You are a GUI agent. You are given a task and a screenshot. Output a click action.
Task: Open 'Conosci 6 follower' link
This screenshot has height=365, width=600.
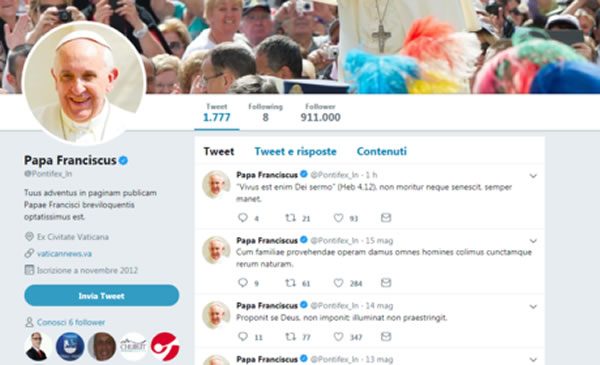point(71,322)
